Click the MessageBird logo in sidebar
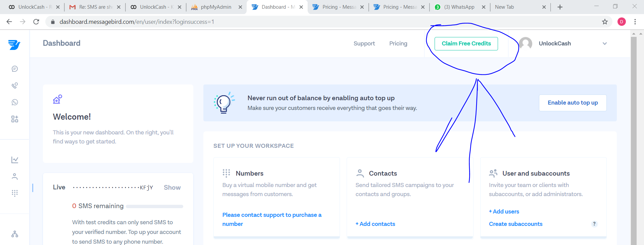Image resolution: width=644 pixels, height=245 pixels. click(14, 45)
